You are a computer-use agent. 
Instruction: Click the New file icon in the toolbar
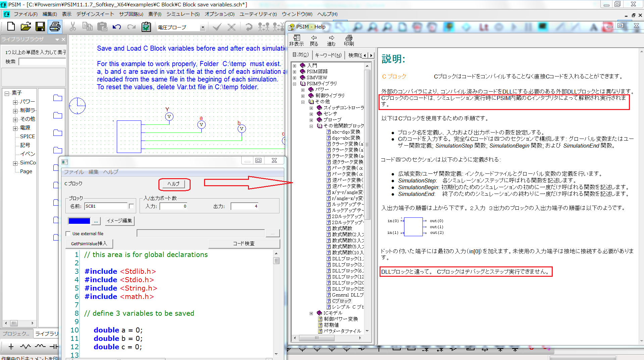(11, 27)
